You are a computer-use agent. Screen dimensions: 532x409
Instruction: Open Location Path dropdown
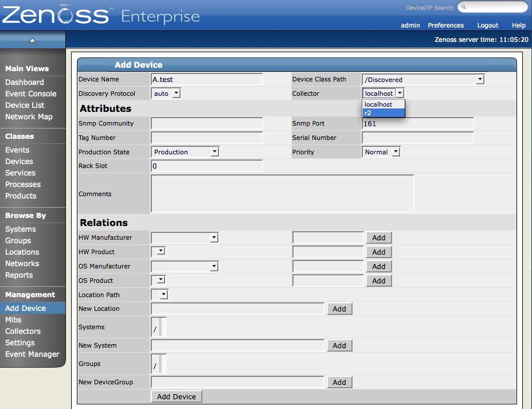(160, 294)
